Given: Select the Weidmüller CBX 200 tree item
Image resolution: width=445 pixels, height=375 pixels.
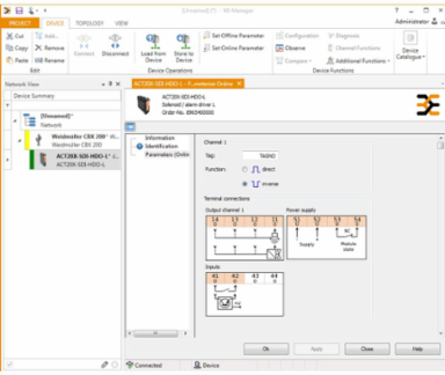Looking at the screenshot, I should pos(73,140).
